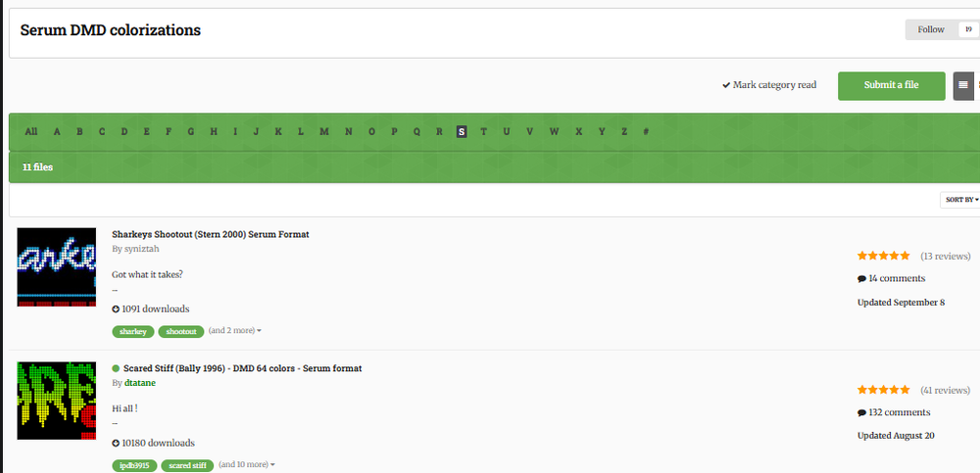Click '1091 downloads' text
980x473 pixels.
point(151,308)
